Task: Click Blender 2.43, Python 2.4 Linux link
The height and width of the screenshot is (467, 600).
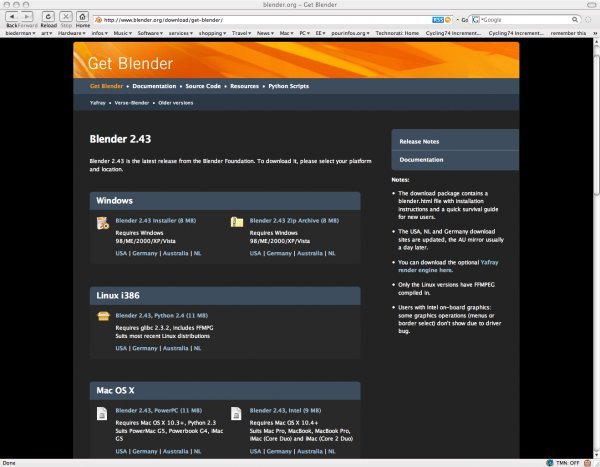Action: [161, 315]
